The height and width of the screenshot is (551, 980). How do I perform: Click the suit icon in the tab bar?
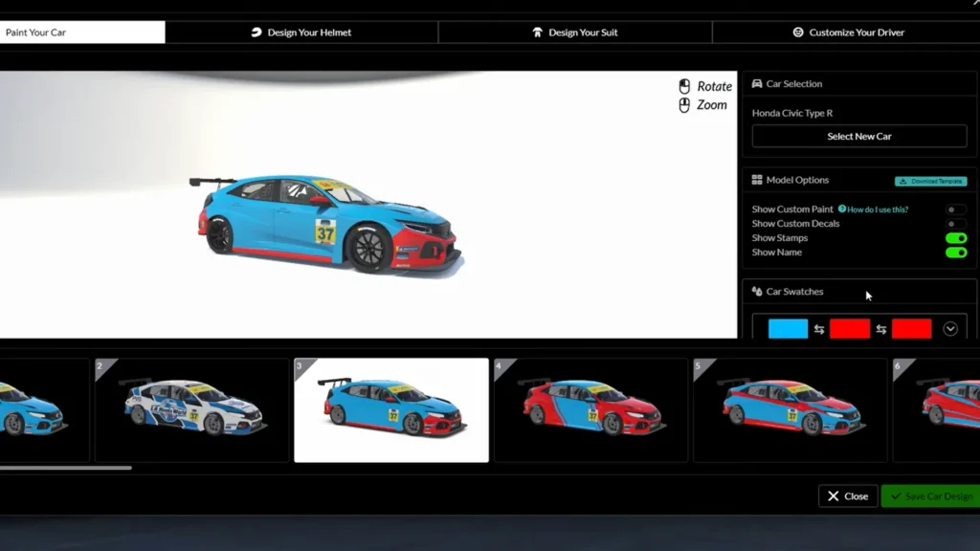pos(538,33)
